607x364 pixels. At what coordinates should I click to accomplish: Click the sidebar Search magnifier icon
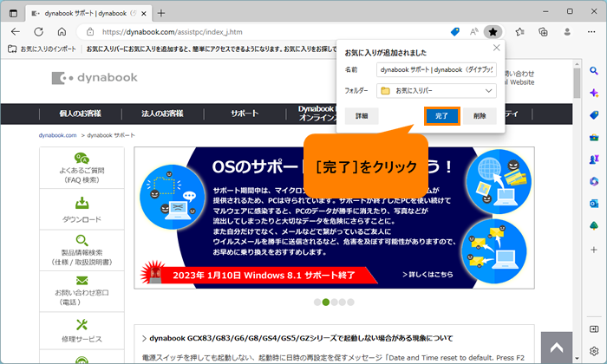(594, 71)
